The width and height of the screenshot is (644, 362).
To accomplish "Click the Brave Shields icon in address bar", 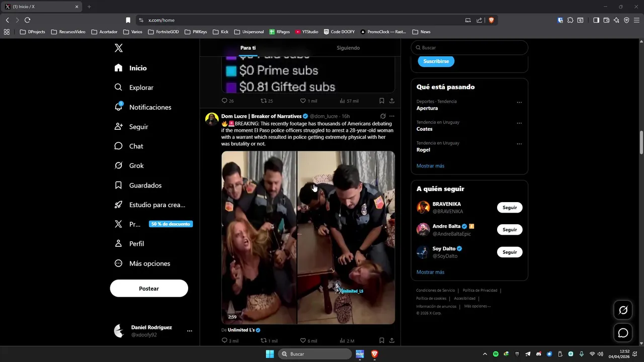I will pos(491,20).
